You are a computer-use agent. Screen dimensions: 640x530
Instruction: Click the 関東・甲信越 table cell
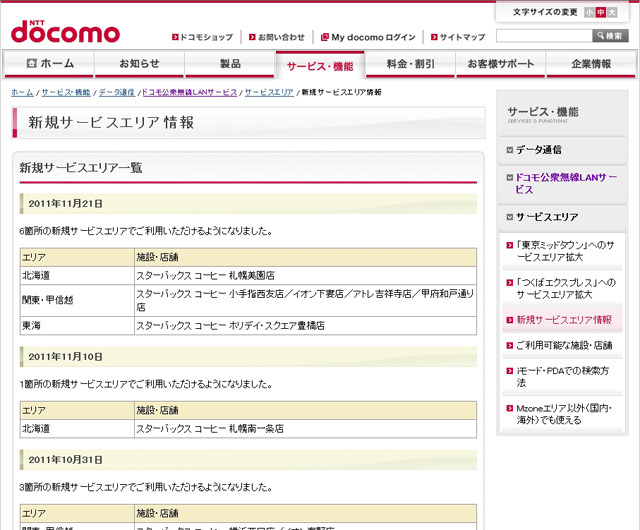point(77,300)
